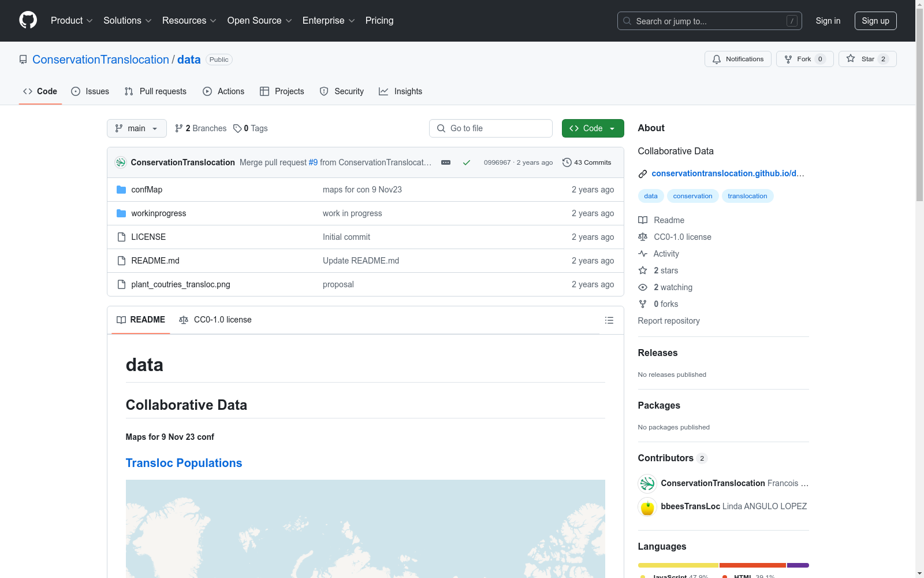
Task: Click the Fork repository button
Action: pos(805,59)
